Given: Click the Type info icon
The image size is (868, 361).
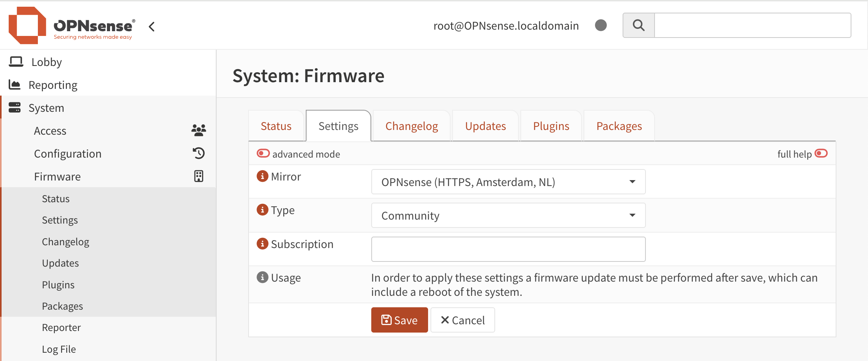Looking at the screenshot, I should pyautogui.click(x=262, y=210).
